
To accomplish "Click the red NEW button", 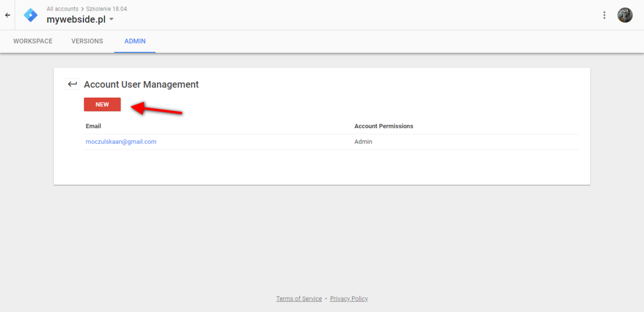I will click(x=102, y=104).
